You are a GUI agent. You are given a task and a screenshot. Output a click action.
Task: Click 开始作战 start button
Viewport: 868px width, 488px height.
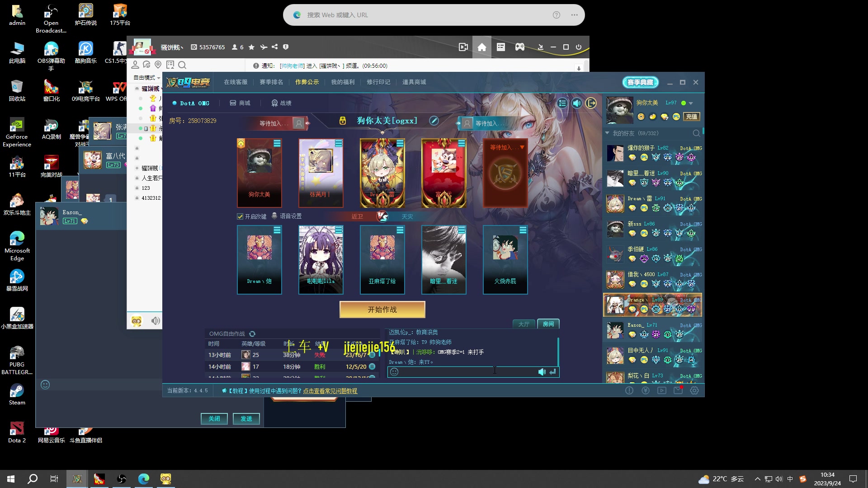tap(382, 310)
